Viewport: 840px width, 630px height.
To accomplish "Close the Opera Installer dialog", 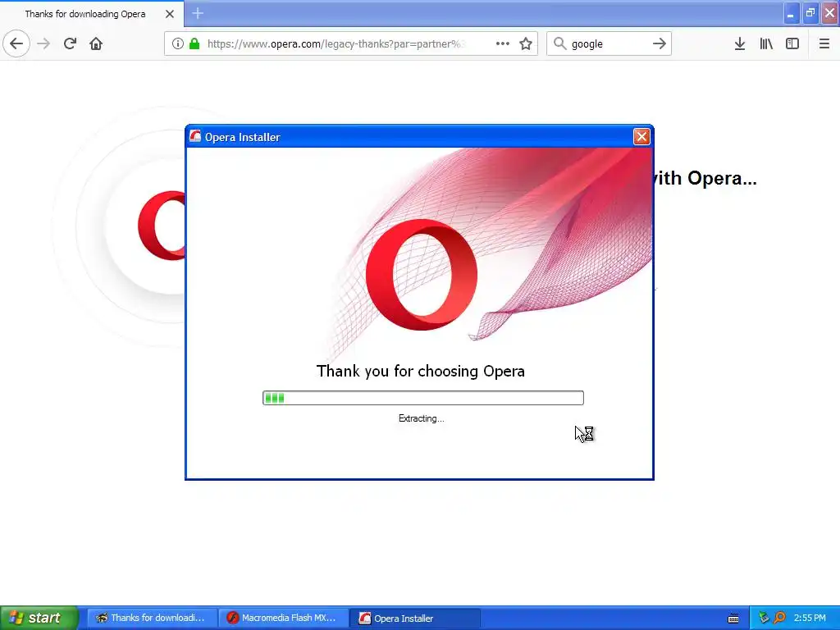I will coord(641,137).
